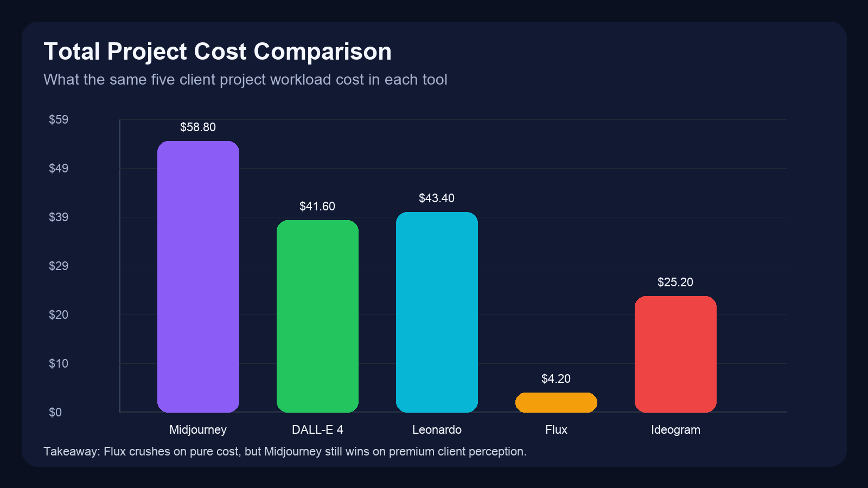The height and width of the screenshot is (488, 868).
Task: Click the chart title Total Project Cost Comparison
Action: tap(218, 51)
